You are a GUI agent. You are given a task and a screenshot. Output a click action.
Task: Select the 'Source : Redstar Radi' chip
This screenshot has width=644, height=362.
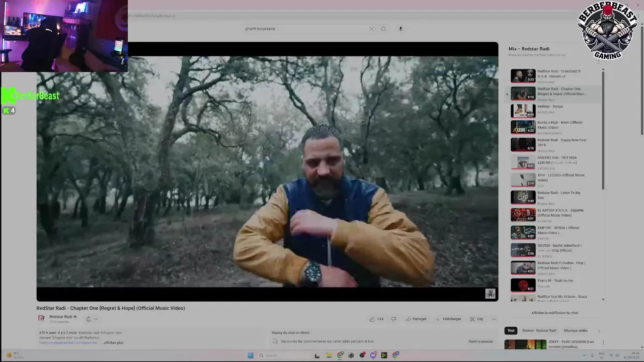pos(539,330)
